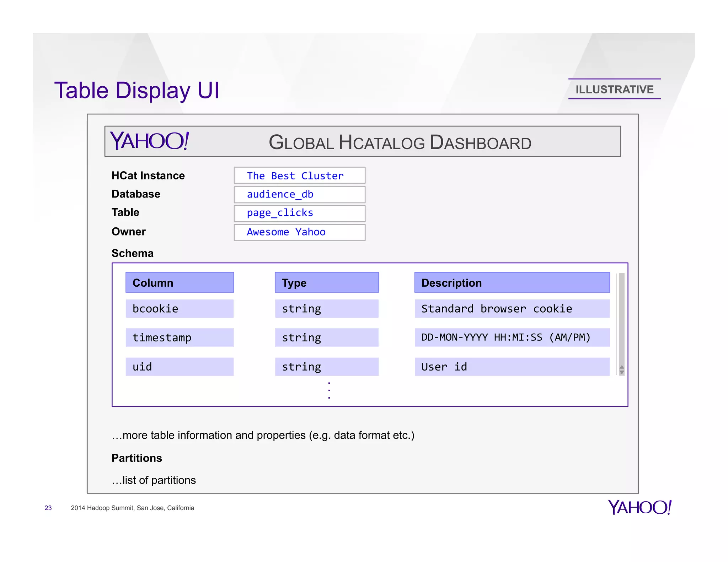Click the Owner field 'Awesome Yahoo'

[299, 232]
